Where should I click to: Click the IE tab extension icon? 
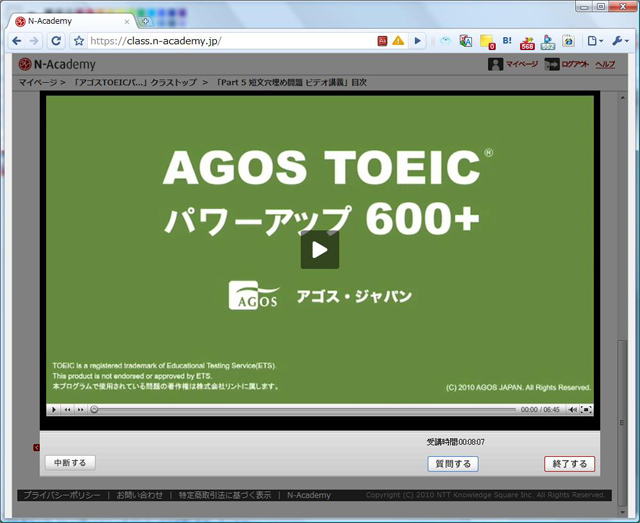(569, 41)
